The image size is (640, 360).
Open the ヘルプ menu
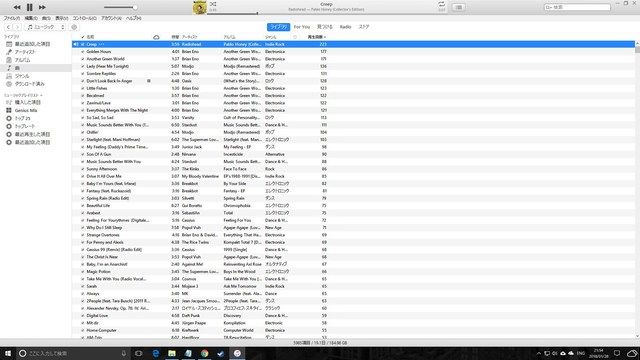pos(133,18)
